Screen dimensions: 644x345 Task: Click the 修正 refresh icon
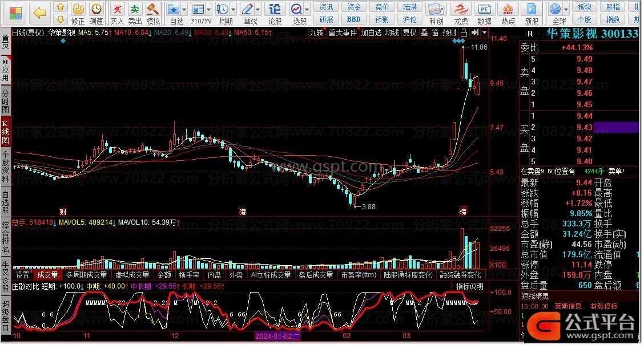78,9
